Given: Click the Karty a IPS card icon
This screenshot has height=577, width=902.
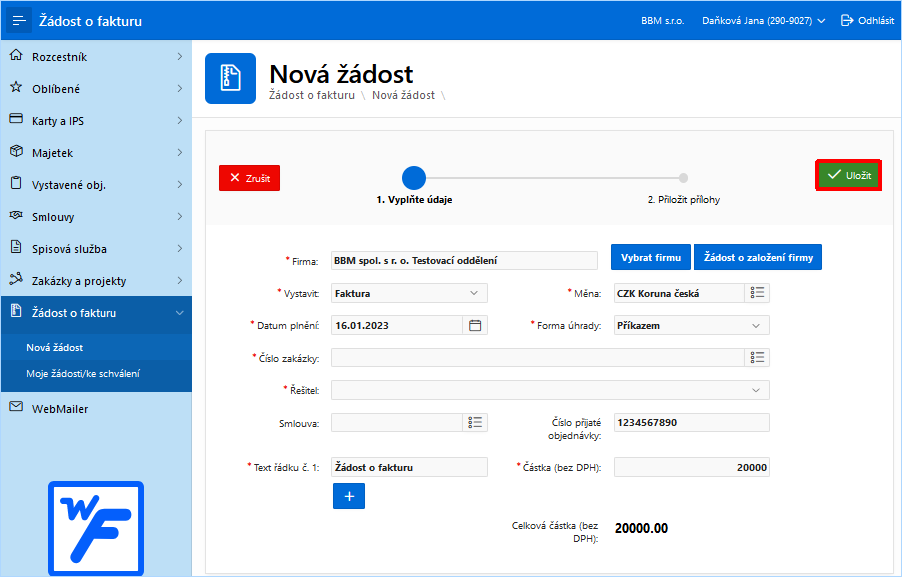Looking at the screenshot, I should [16, 119].
